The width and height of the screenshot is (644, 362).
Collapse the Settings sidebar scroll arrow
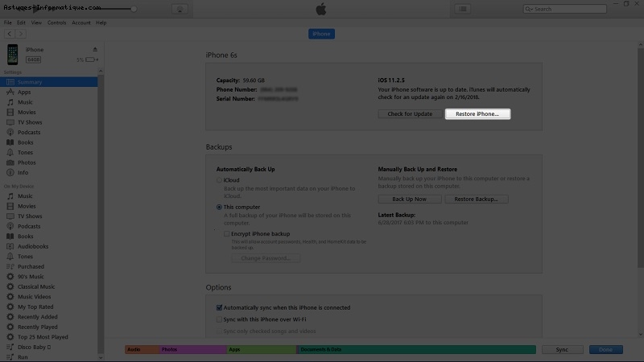click(x=101, y=72)
